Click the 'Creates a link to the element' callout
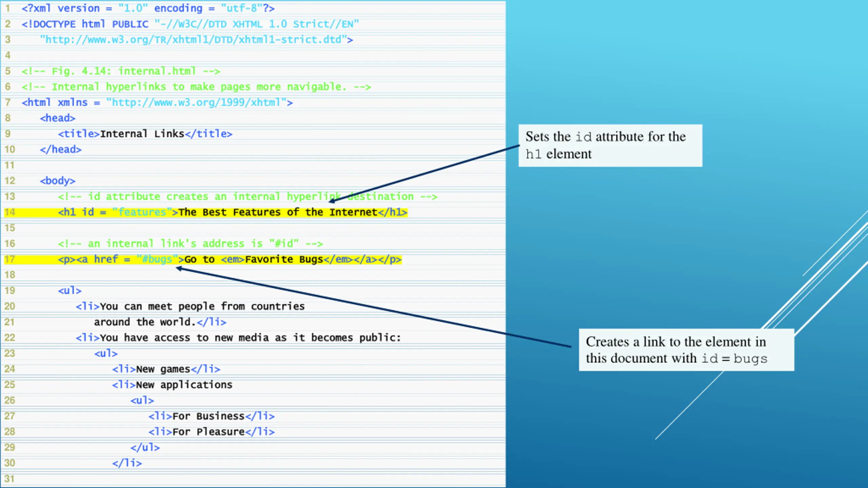This screenshot has height=488, width=868. tap(686, 350)
